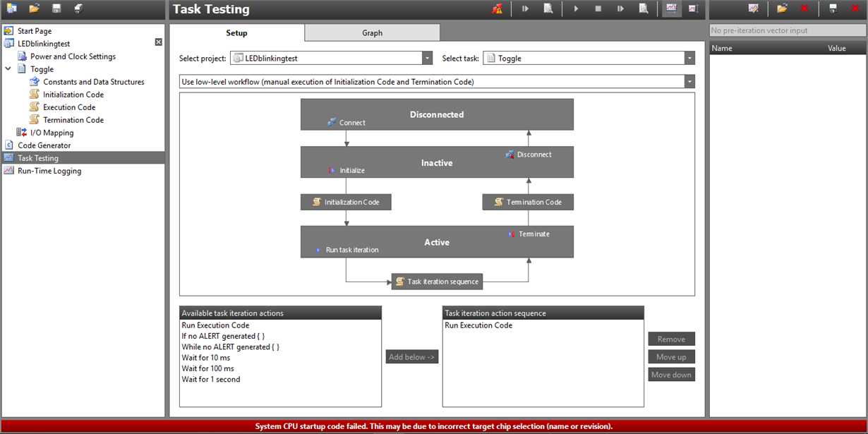Screen dimensions: 868x434
Task: Open Run-Time Logging in the tree
Action: pyautogui.click(x=49, y=171)
